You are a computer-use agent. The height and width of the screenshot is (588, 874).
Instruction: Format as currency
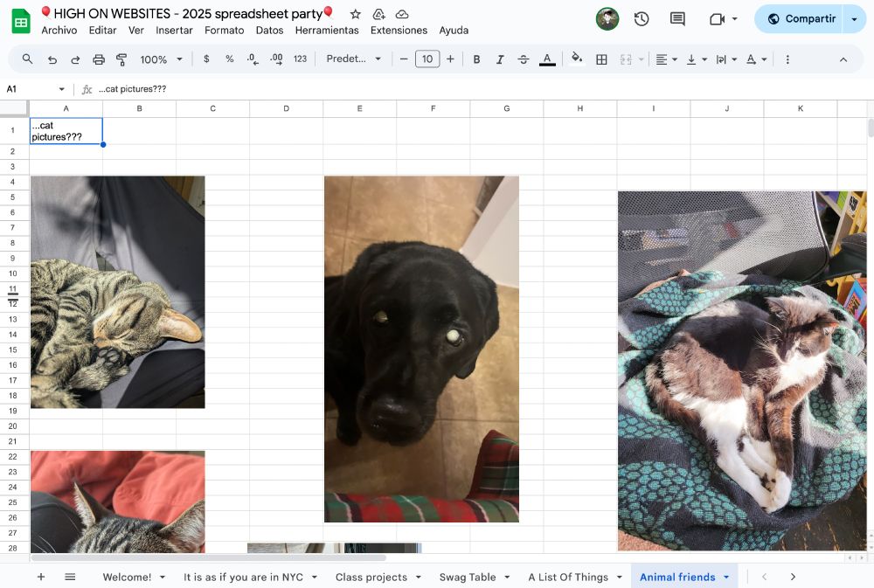[x=206, y=59]
